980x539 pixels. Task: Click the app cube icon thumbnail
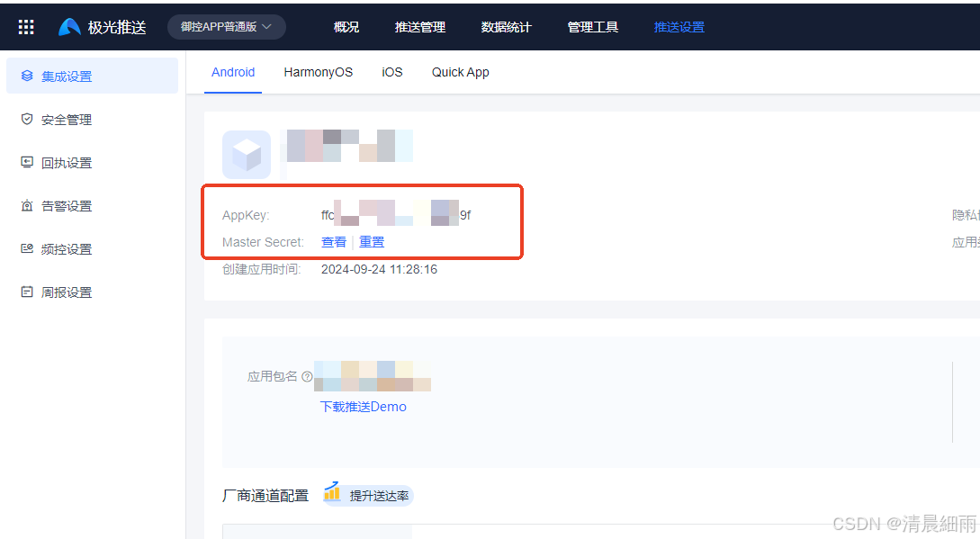pos(247,155)
